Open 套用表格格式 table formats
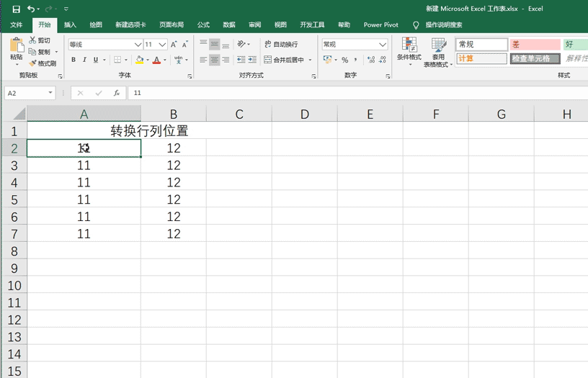Image resolution: width=588 pixels, height=378 pixels. (x=438, y=52)
